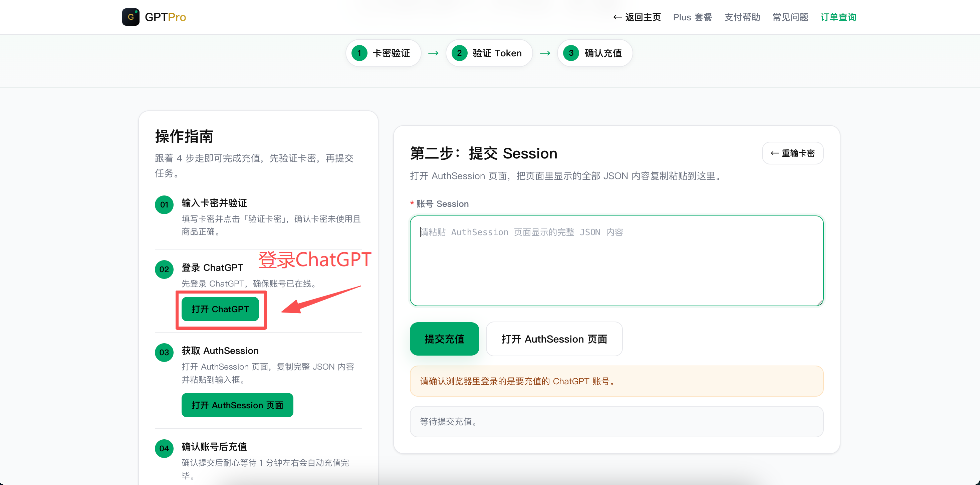Click the 先登录 ChatGPT，确保账号已在线 description
The width and height of the screenshot is (980, 485).
click(250, 284)
